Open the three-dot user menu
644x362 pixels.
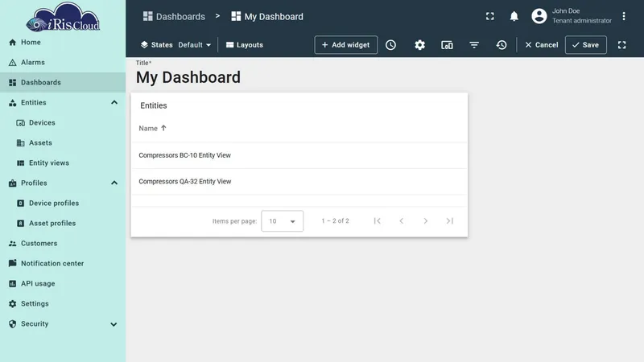tap(623, 16)
